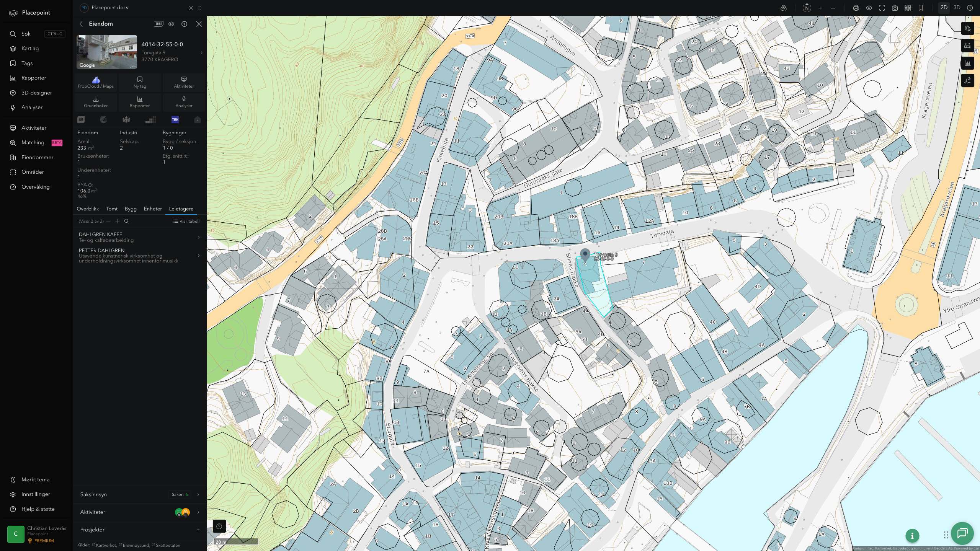Open Aktiviteter shortcut in property panel
980x551 pixels.
pyautogui.click(x=184, y=82)
